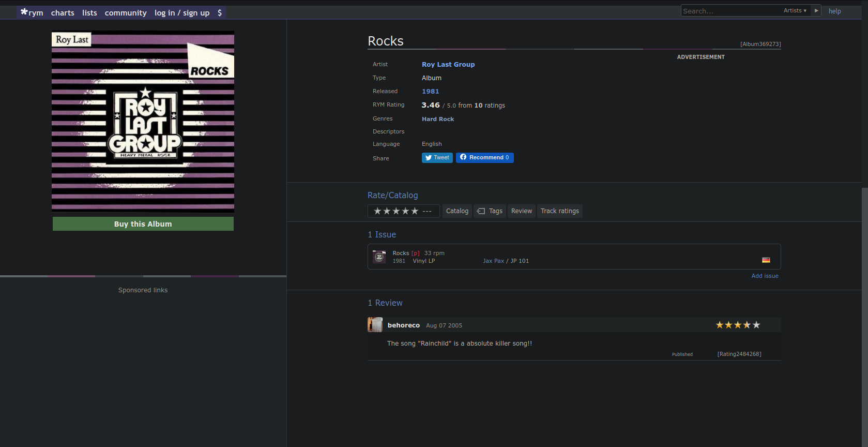Click the Facebook Recommend button

(485, 158)
